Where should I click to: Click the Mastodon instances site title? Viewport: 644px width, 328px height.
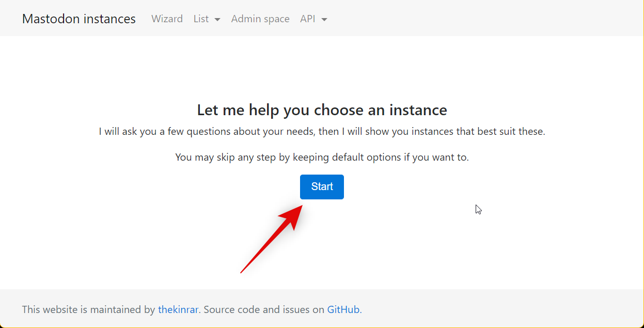click(78, 19)
